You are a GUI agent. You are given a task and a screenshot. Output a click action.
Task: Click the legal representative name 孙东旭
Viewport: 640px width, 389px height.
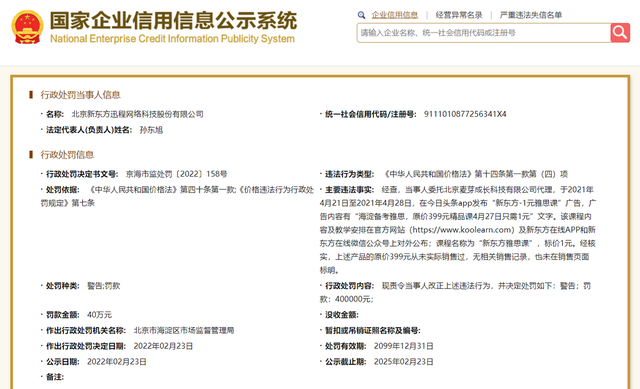tap(151, 130)
